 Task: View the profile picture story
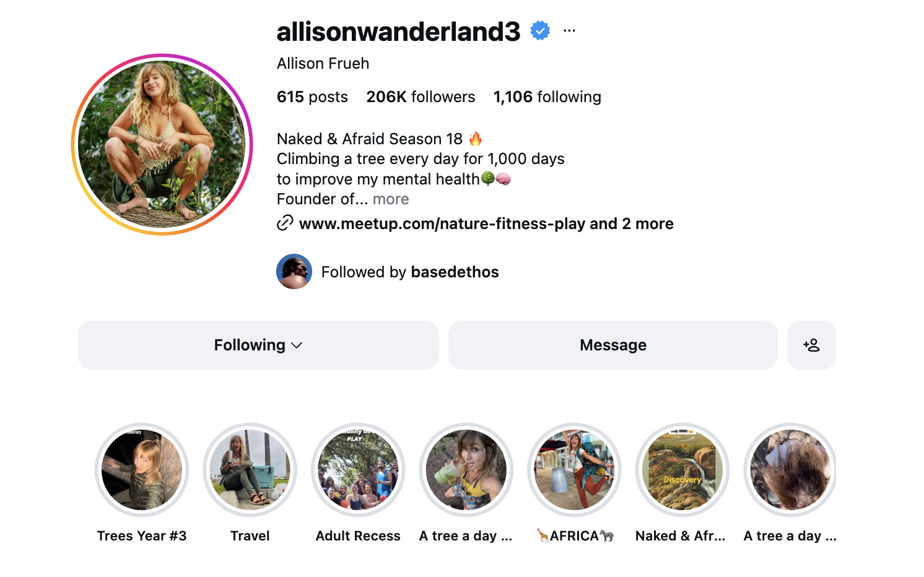pos(162,144)
